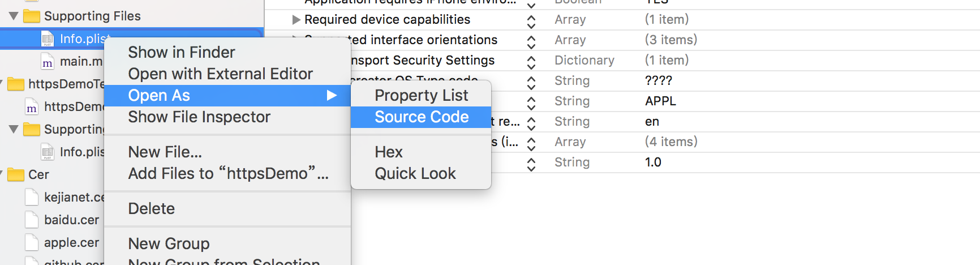Screen dimensions: 980x265
Task: Choose Show in Finder menu entry
Action: [x=182, y=52]
